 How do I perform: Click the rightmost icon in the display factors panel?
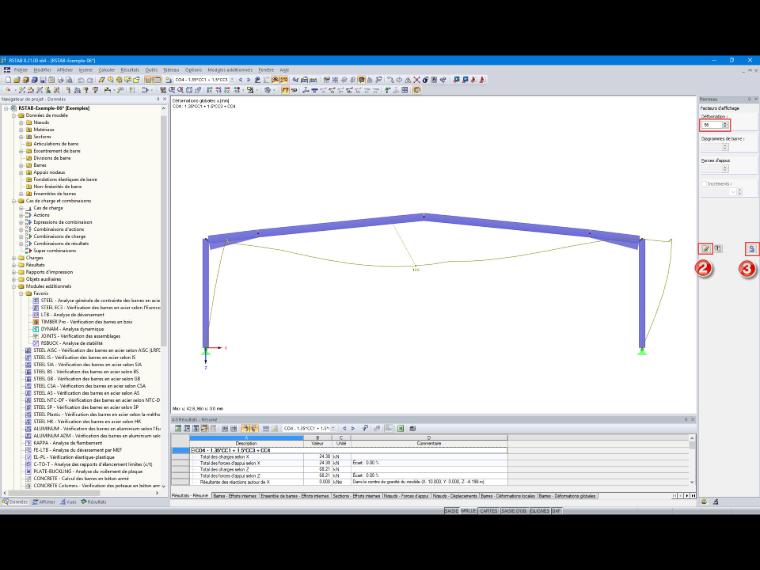[x=751, y=249]
